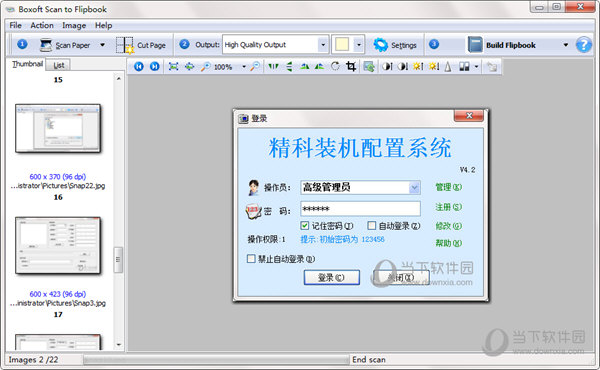Open the Image menu
The height and width of the screenshot is (370, 600).
[x=74, y=25]
